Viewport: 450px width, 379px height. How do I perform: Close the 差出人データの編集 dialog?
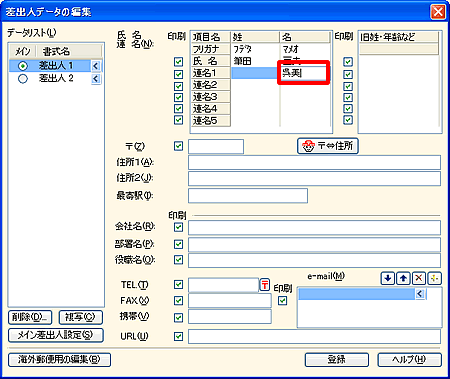coord(438,12)
